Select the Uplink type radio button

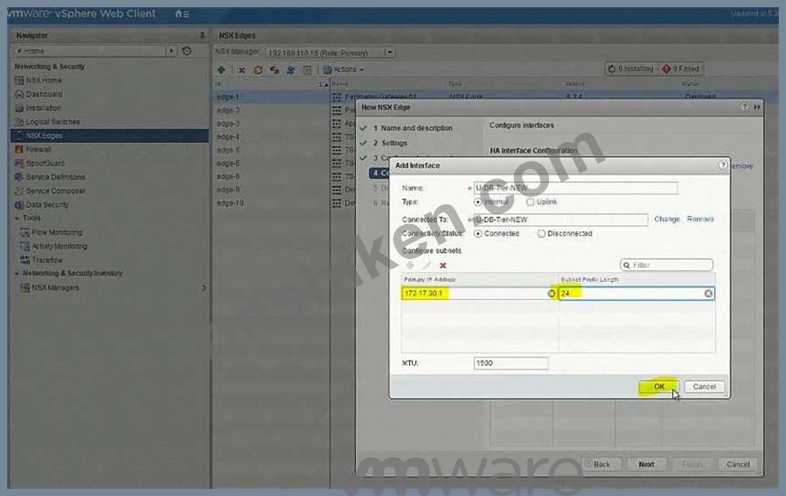(x=530, y=202)
